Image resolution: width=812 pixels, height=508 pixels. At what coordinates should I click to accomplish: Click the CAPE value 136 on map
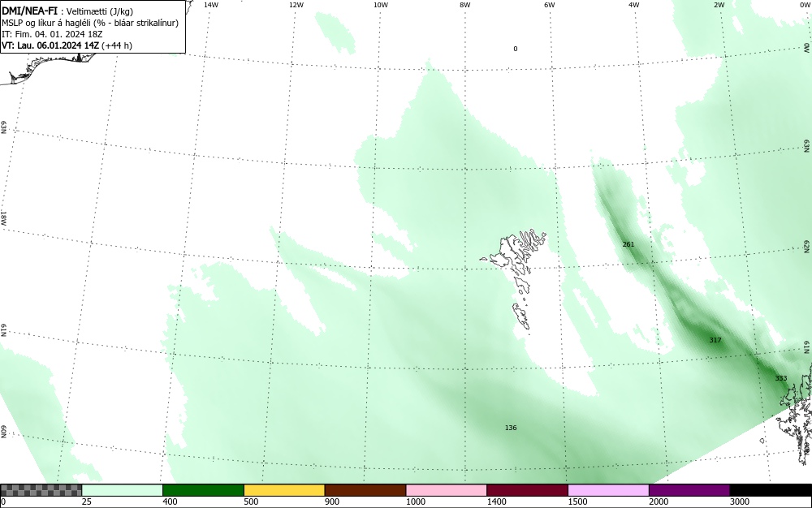pyautogui.click(x=511, y=428)
